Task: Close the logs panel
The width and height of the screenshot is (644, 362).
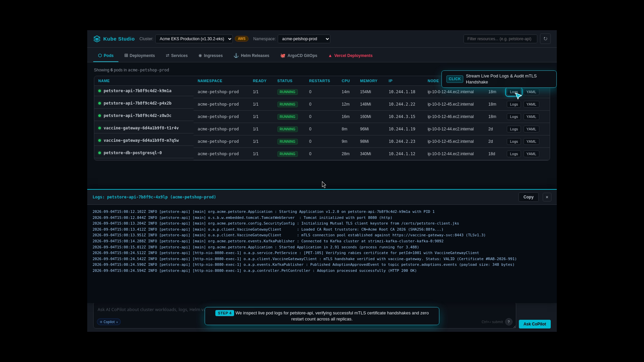Action: point(547,197)
